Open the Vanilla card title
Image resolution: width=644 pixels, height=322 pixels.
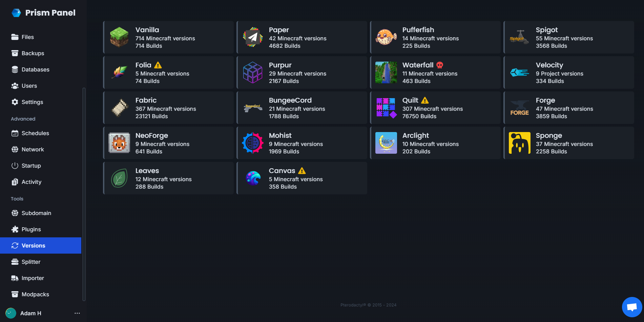pyautogui.click(x=147, y=30)
